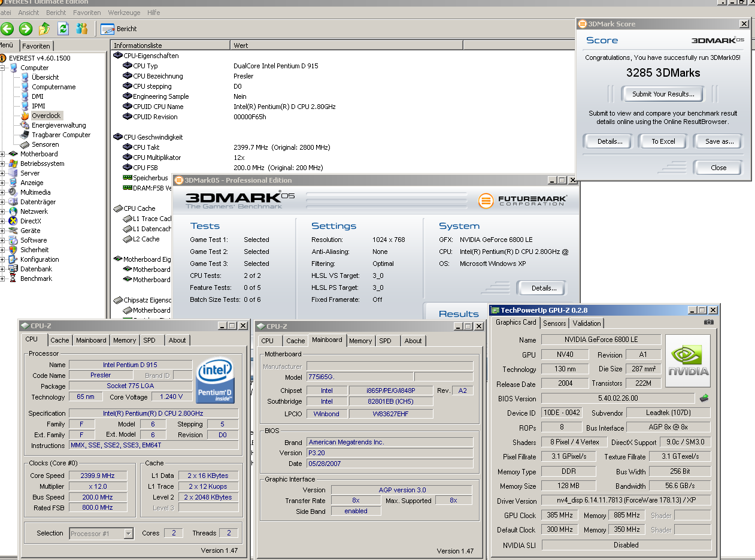Switch to Memory tab in left CPU-Z

tap(125, 340)
